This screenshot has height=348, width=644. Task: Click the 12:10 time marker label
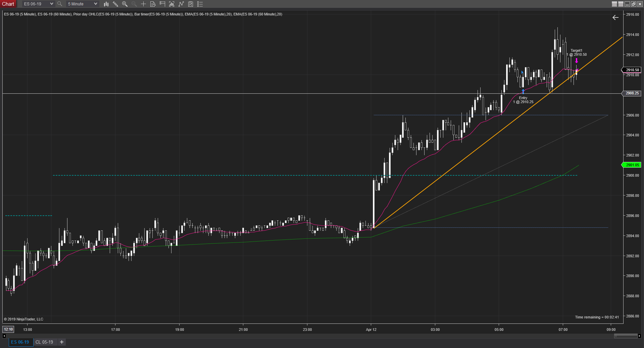pyautogui.click(x=8, y=329)
